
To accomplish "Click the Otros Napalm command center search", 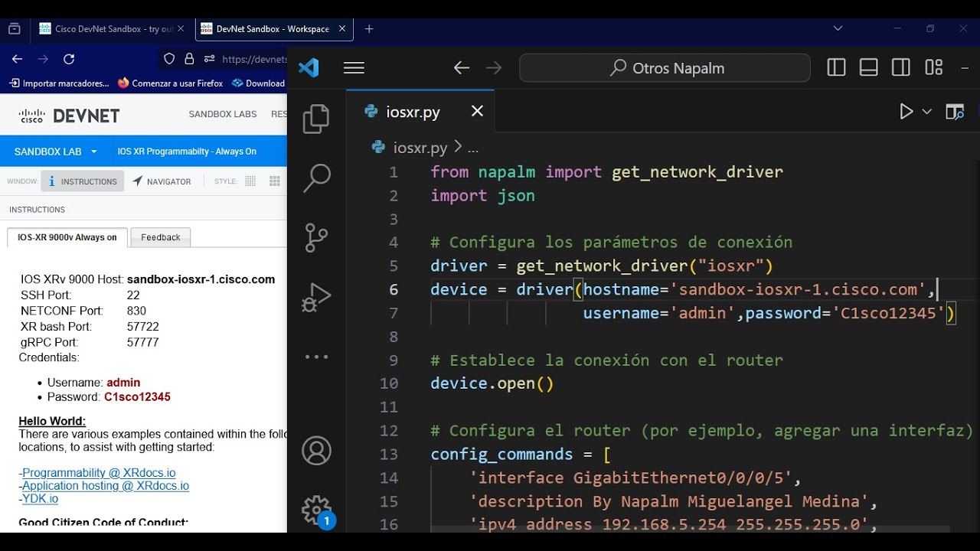I will coord(665,68).
